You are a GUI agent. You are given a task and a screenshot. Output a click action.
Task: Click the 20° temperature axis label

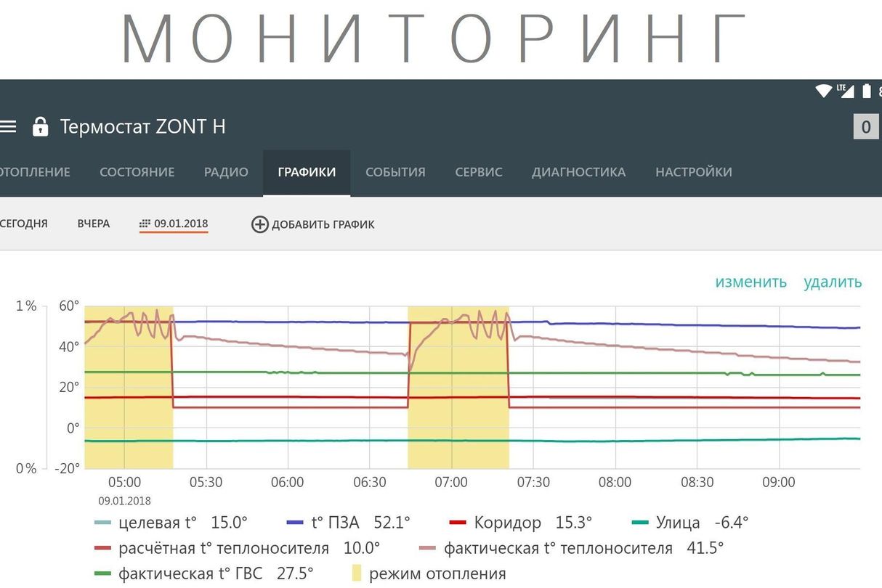tap(69, 387)
